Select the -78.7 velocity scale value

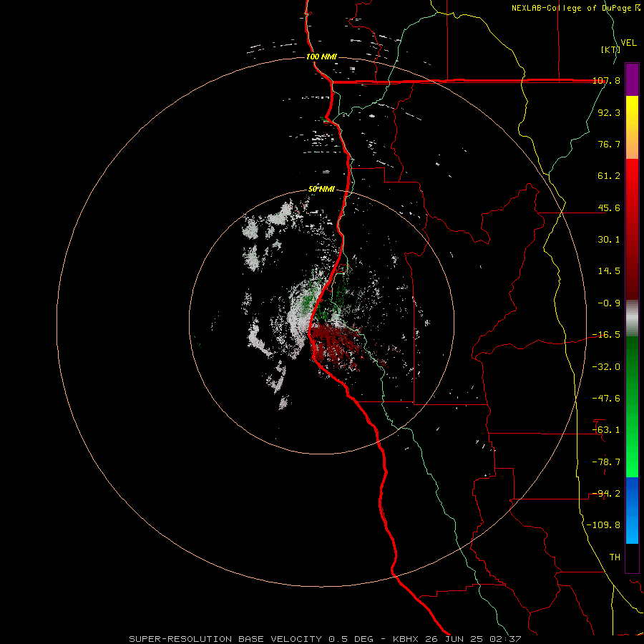point(606,462)
